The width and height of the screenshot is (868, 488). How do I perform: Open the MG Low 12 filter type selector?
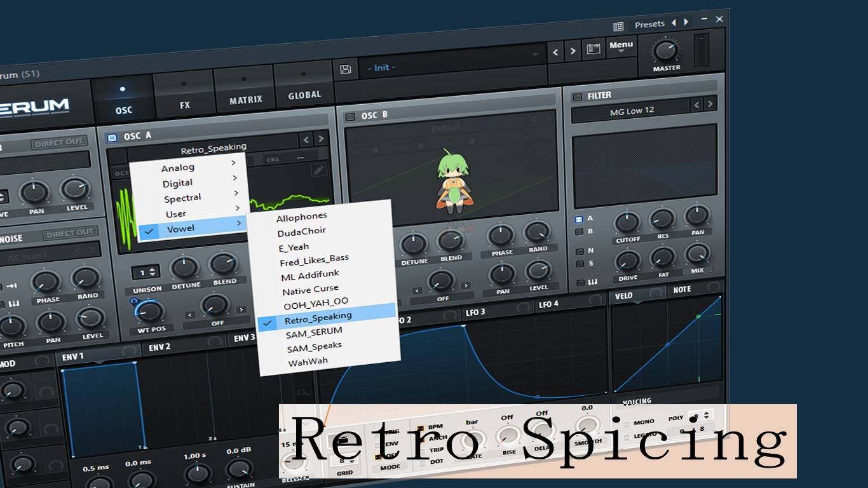(x=631, y=112)
